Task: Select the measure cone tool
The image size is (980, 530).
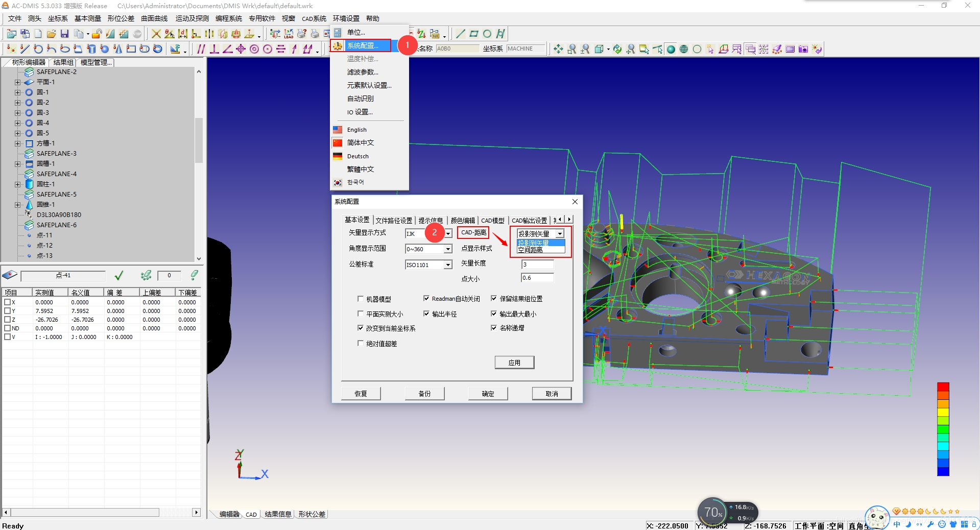Action: 118,49
